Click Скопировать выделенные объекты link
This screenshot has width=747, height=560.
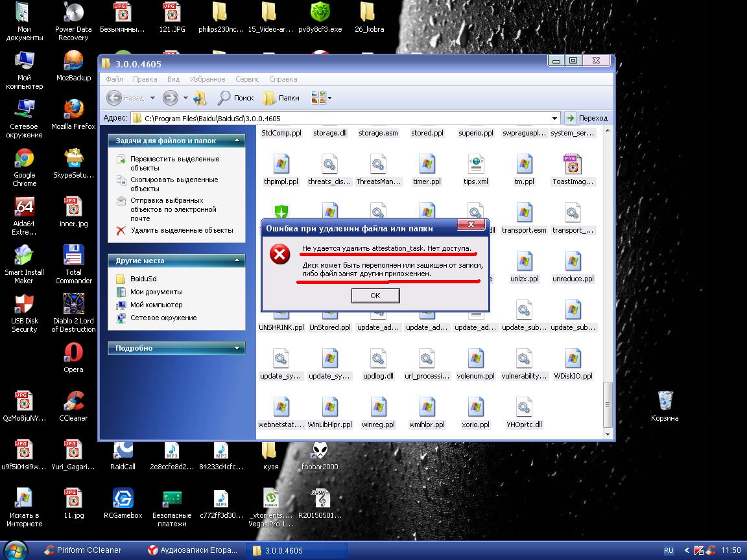pyautogui.click(x=174, y=184)
